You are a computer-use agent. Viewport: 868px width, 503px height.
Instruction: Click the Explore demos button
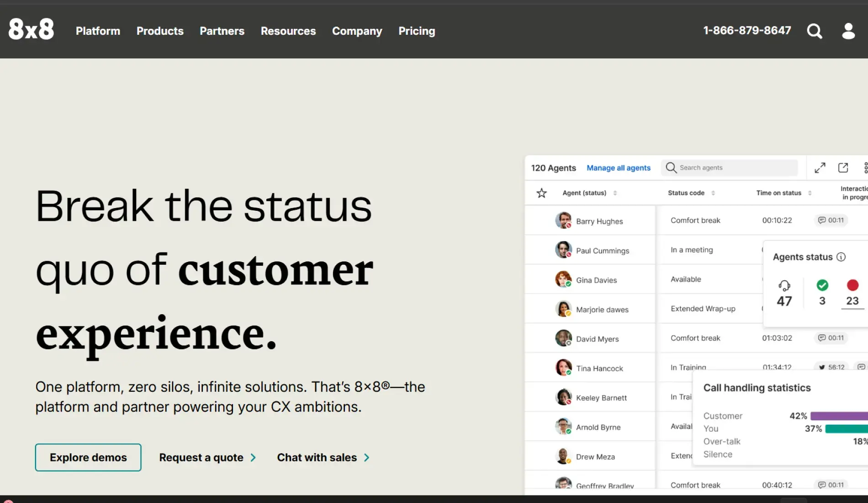pyautogui.click(x=88, y=457)
